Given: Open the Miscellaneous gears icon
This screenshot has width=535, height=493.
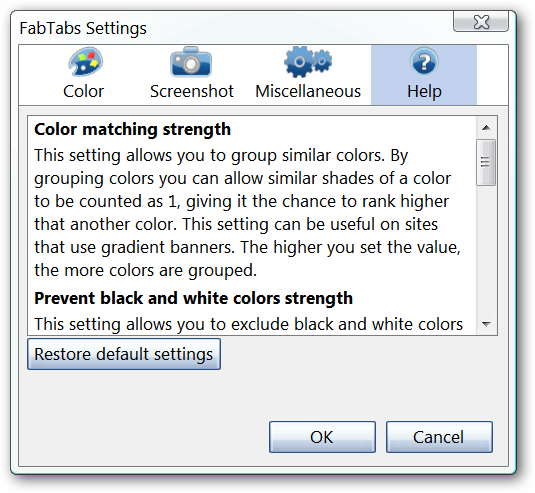Looking at the screenshot, I should (x=308, y=61).
